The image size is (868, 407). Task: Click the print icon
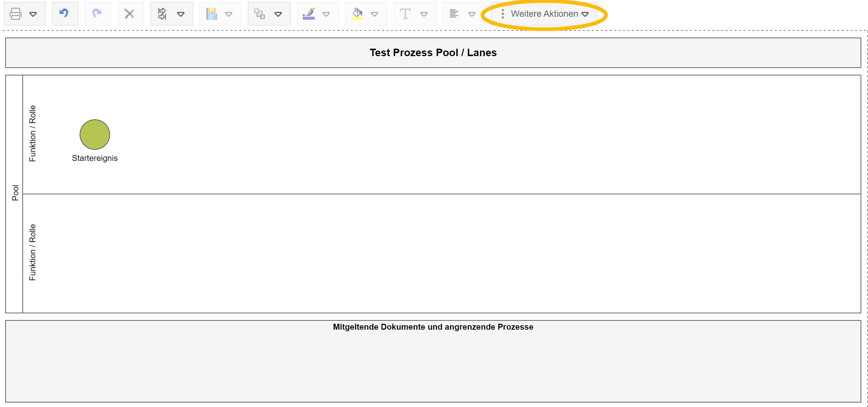[x=16, y=14]
